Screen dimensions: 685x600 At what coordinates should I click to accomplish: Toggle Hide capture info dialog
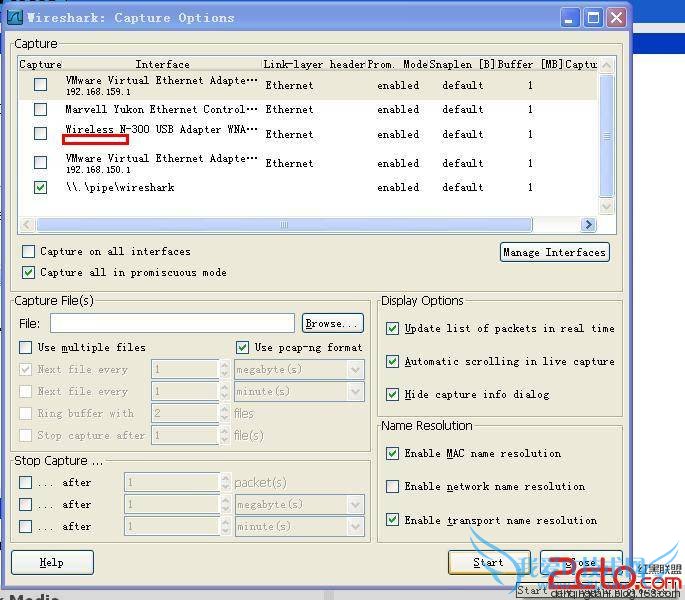pyautogui.click(x=392, y=395)
